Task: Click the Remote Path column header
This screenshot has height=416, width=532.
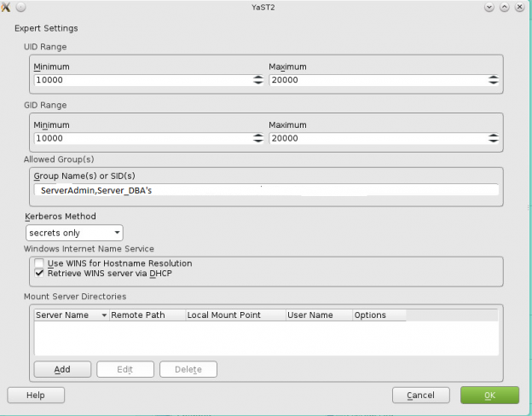Action: 147,315
